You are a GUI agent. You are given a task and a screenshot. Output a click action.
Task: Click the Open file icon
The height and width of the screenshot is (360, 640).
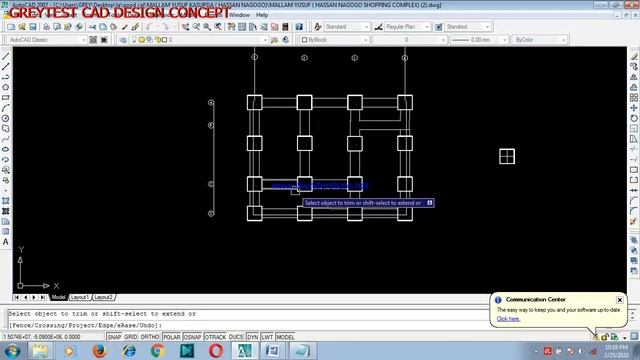point(22,27)
